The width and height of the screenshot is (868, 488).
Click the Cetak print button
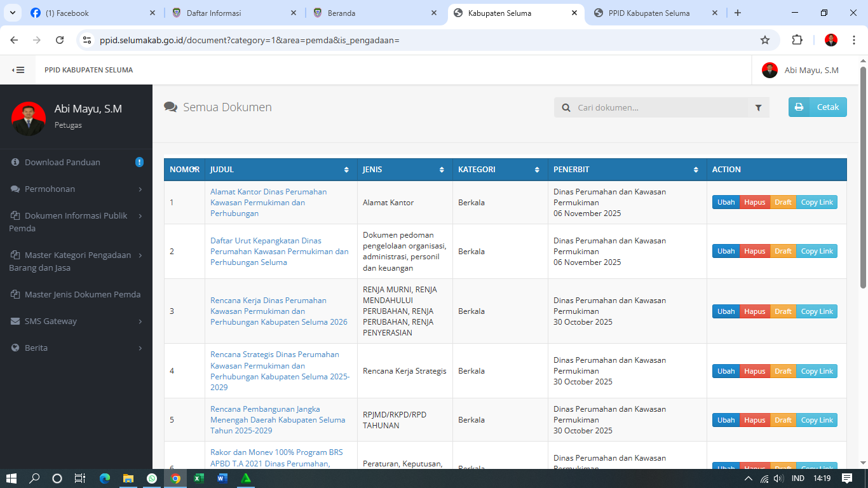pyautogui.click(x=817, y=107)
